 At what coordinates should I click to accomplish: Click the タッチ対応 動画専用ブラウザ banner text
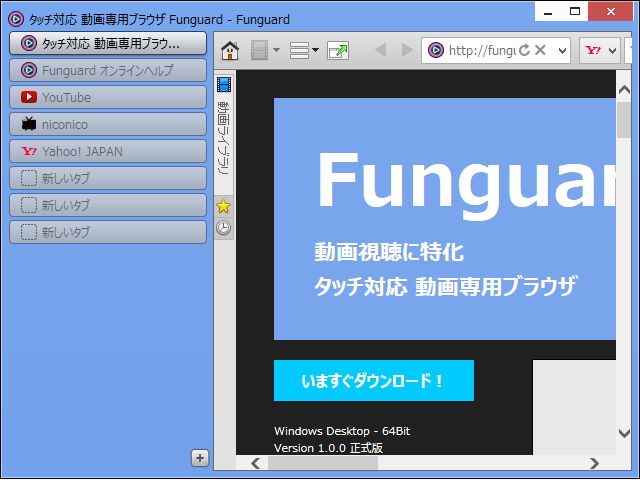445,286
